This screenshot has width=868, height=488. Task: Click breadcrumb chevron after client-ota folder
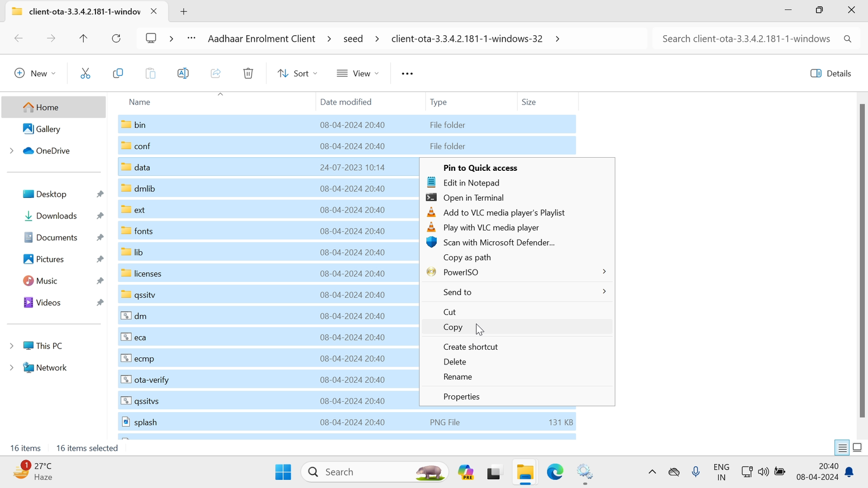pyautogui.click(x=557, y=39)
